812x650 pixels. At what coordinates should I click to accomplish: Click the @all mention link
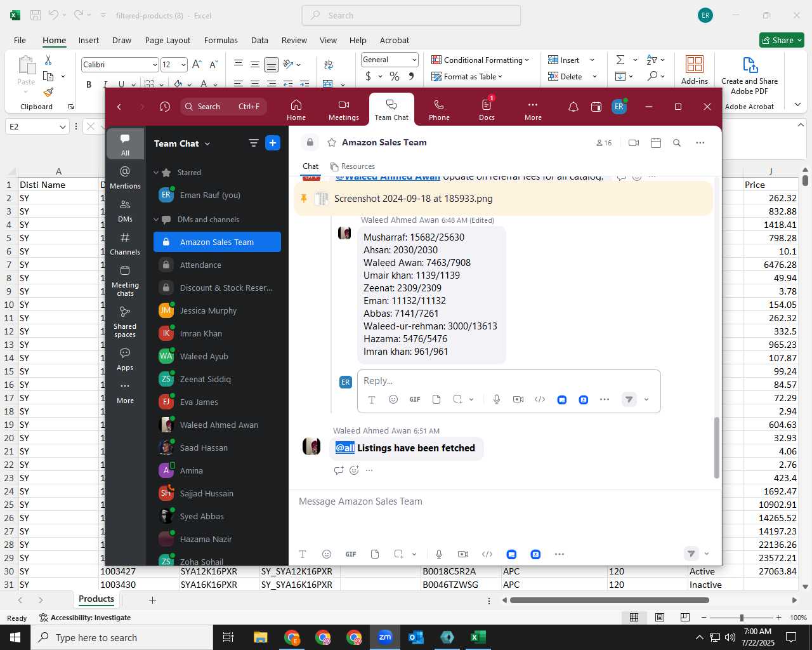(345, 448)
